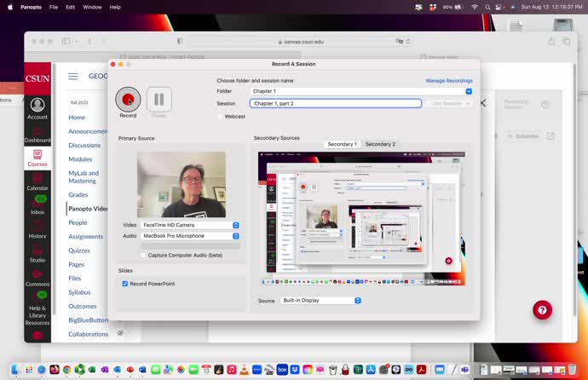Open the Folder dropdown showing Chapter 1
This screenshot has width=588, height=380.
pos(360,91)
